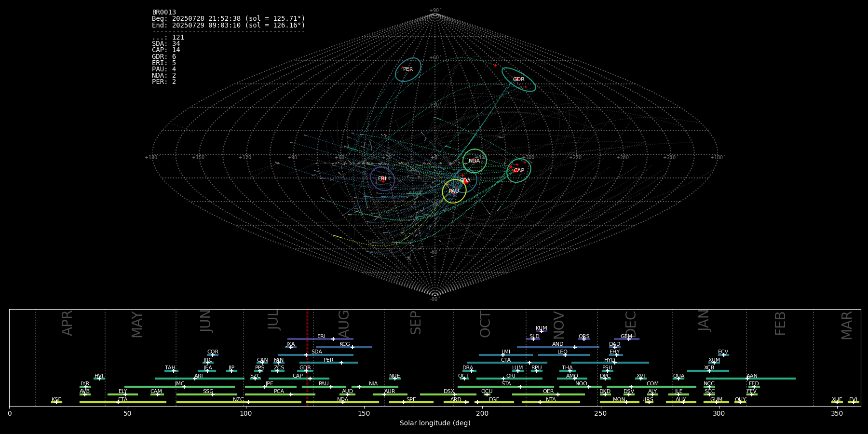Select the LYR shower label in timeline

point(85,384)
